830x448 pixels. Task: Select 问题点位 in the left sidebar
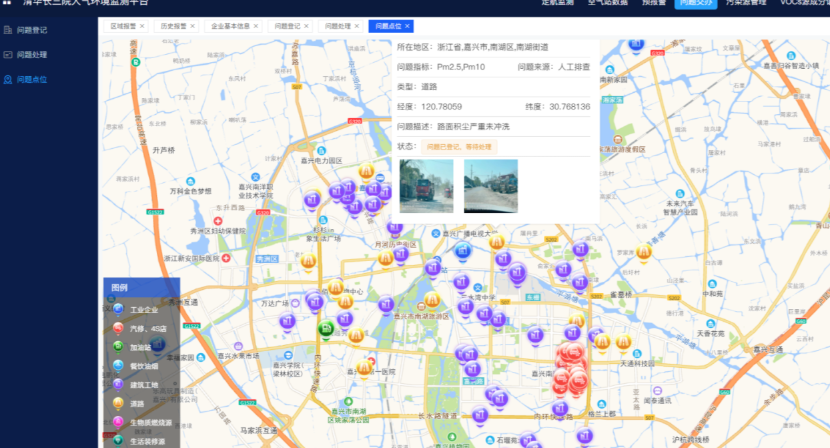(31, 79)
